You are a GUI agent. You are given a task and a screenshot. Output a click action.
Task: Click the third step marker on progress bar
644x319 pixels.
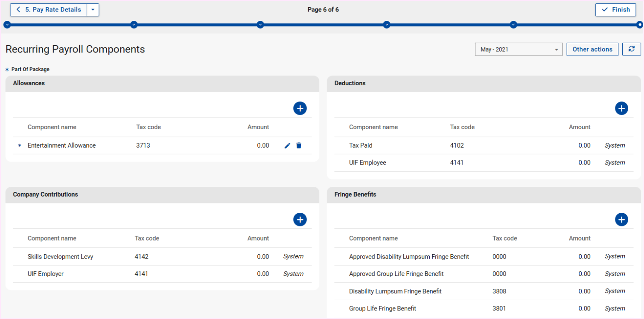260,25
